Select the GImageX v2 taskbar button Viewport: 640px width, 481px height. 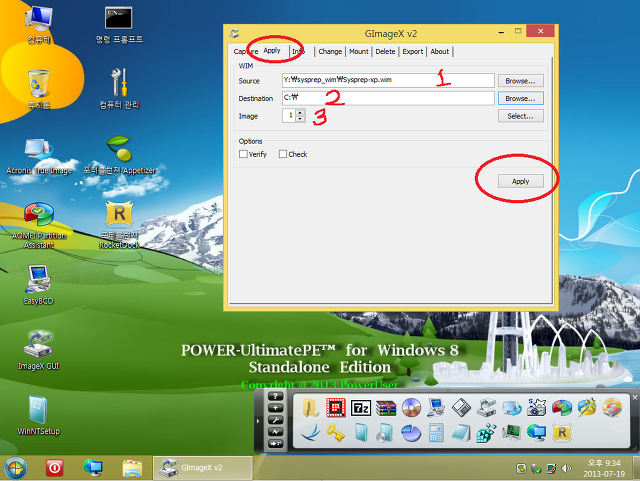[x=203, y=468]
